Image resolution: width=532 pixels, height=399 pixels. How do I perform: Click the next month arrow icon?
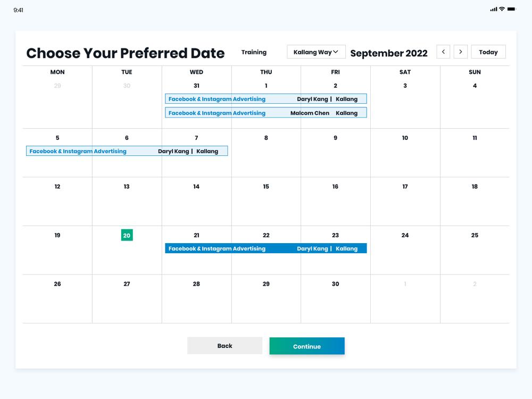click(461, 52)
